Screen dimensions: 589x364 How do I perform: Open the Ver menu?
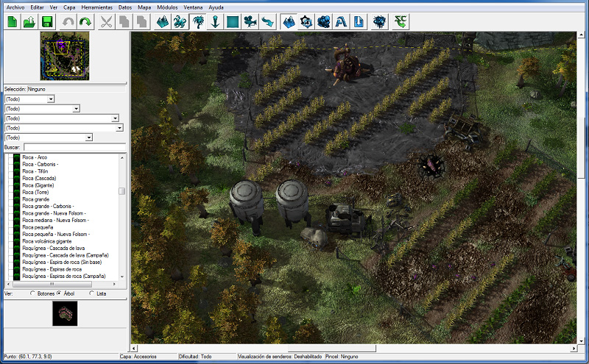[54, 7]
